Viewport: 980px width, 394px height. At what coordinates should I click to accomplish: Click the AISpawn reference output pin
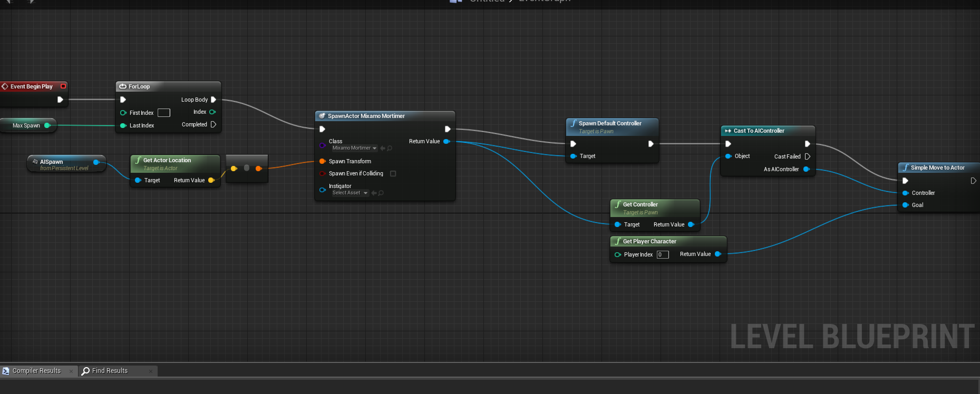(96, 162)
